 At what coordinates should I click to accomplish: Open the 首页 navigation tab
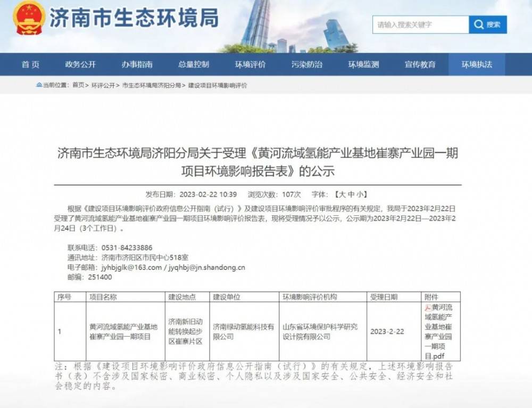[x=31, y=64]
